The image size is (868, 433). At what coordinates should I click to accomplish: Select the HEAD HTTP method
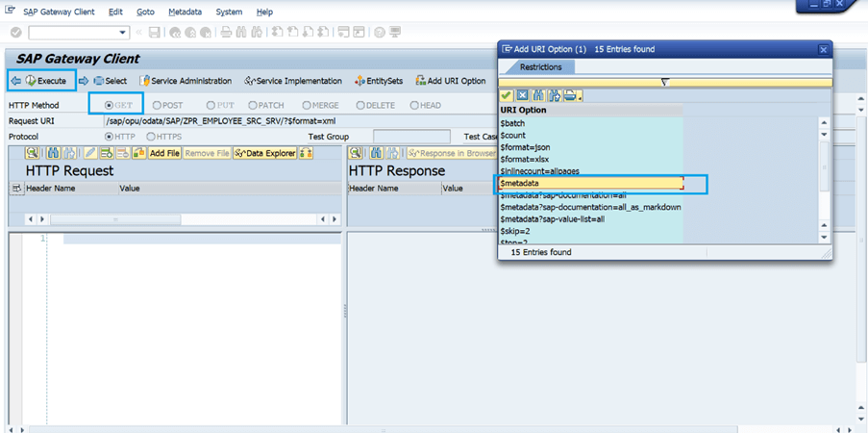pos(414,105)
